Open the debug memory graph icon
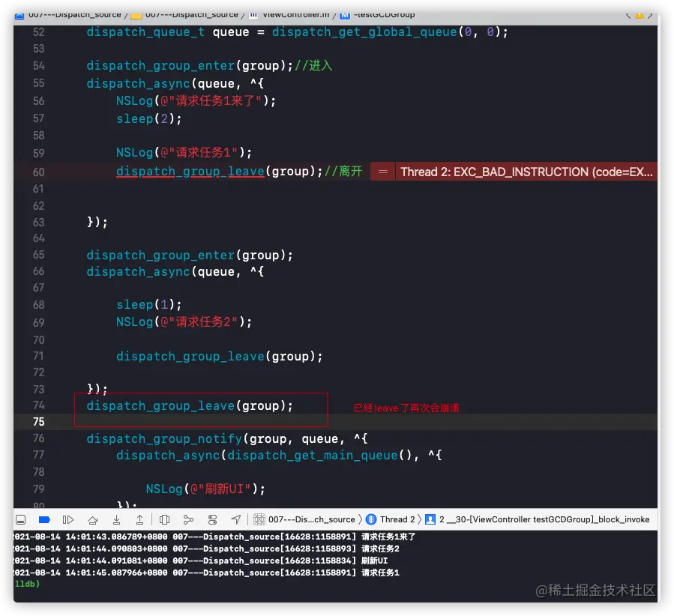 (188, 520)
